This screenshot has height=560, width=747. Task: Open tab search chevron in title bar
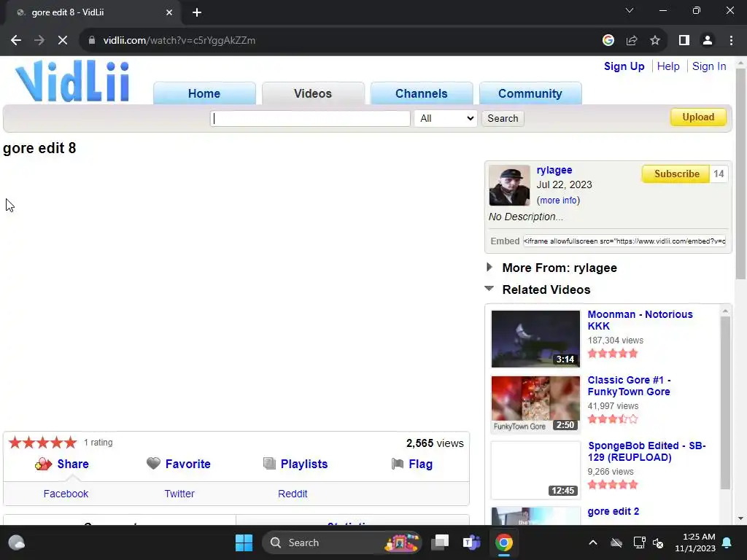point(630,10)
